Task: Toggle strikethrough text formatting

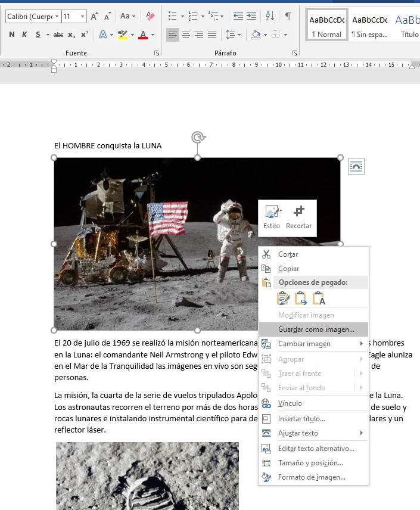Action: pos(58,35)
